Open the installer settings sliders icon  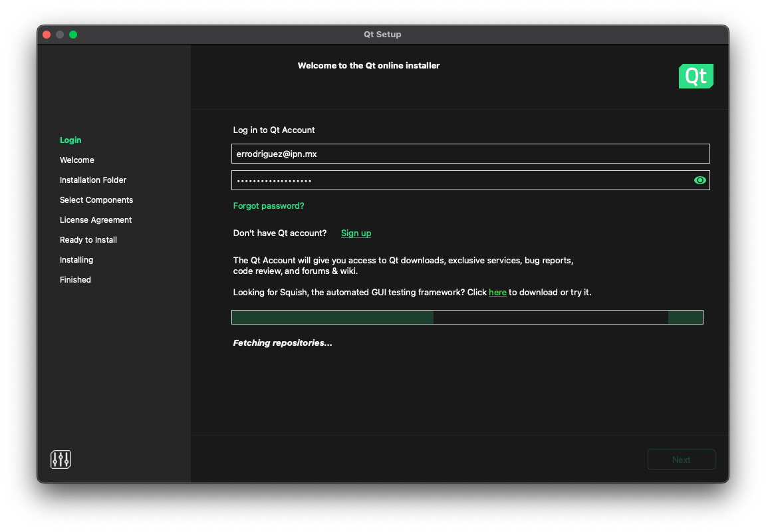[x=61, y=460]
